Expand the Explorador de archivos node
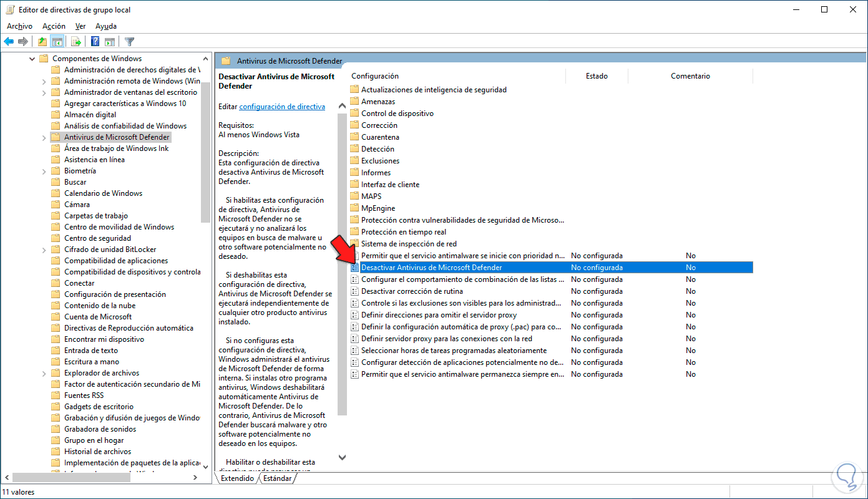The width and height of the screenshot is (868, 499). (43, 372)
